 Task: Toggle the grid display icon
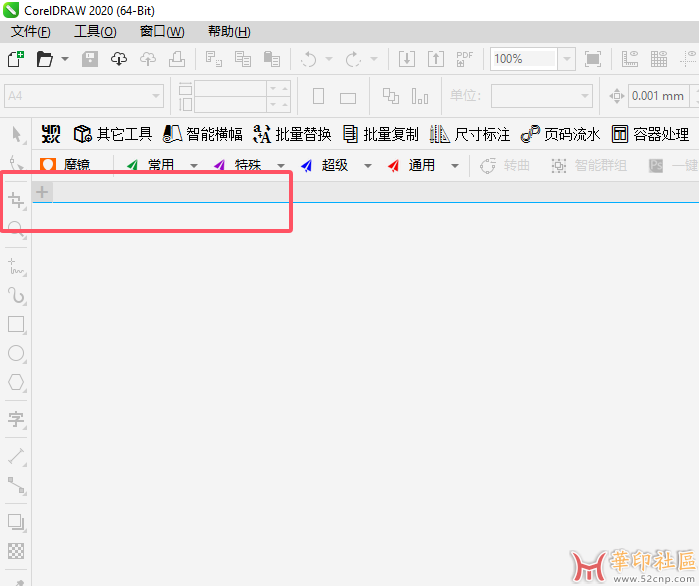pos(658,59)
